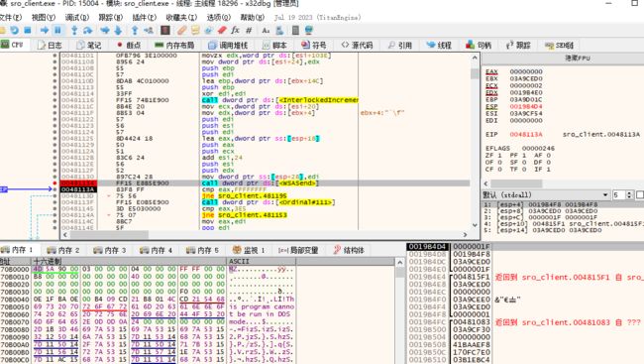Switch to the SEH链 tab
Viewport: 644px width, 364px height.
coord(559,45)
